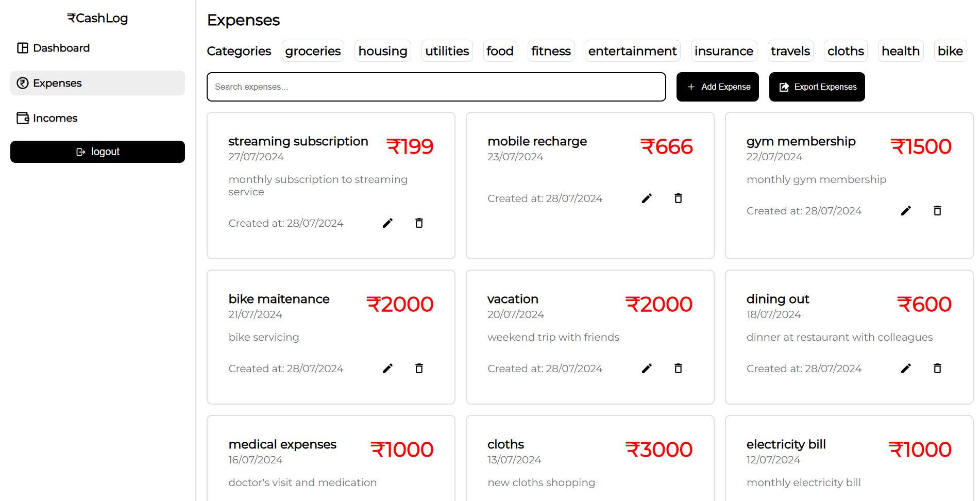Click pencil icon on mobile recharge card
The height and width of the screenshot is (501, 980).
647,198
